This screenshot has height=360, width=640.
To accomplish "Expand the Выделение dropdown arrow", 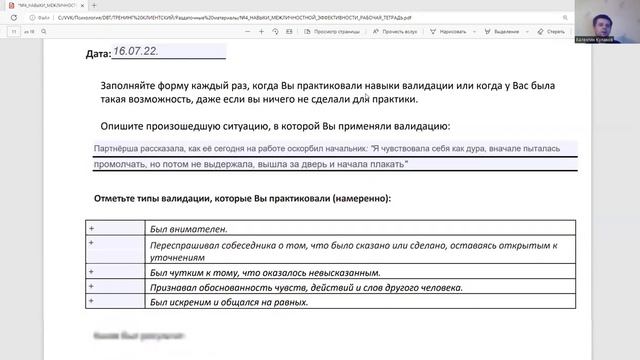I will [527, 31].
